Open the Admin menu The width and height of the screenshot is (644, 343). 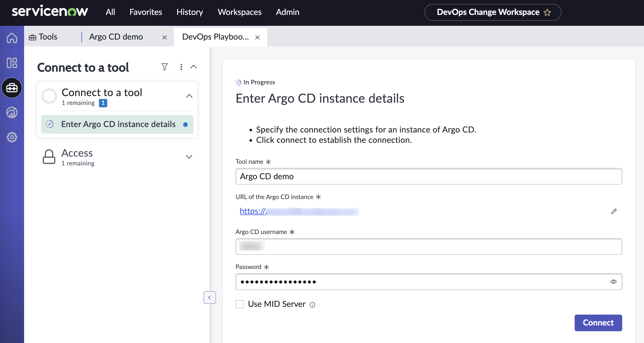point(288,12)
